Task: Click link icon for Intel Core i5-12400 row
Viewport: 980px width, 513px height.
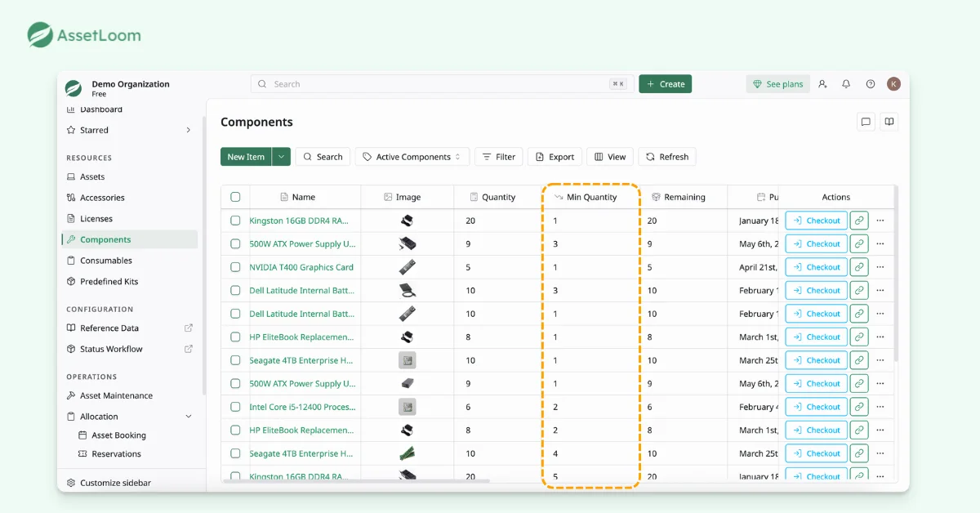Action: [859, 407]
